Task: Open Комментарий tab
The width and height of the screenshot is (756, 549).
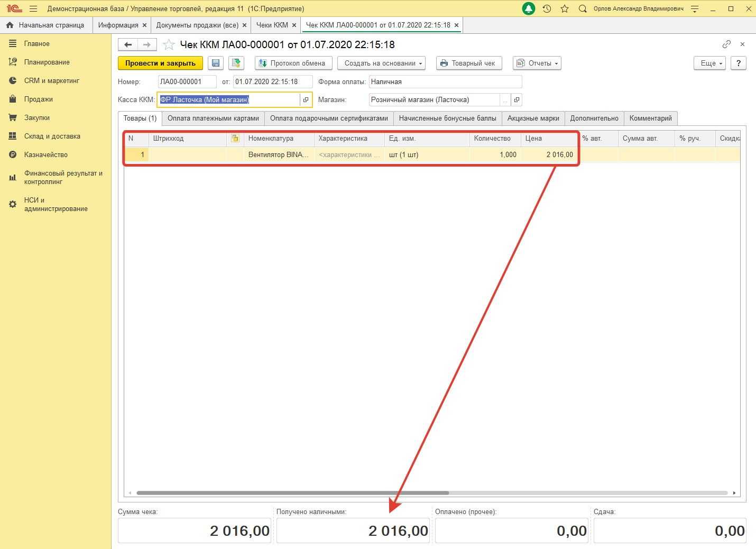Action: click(650, 118)
